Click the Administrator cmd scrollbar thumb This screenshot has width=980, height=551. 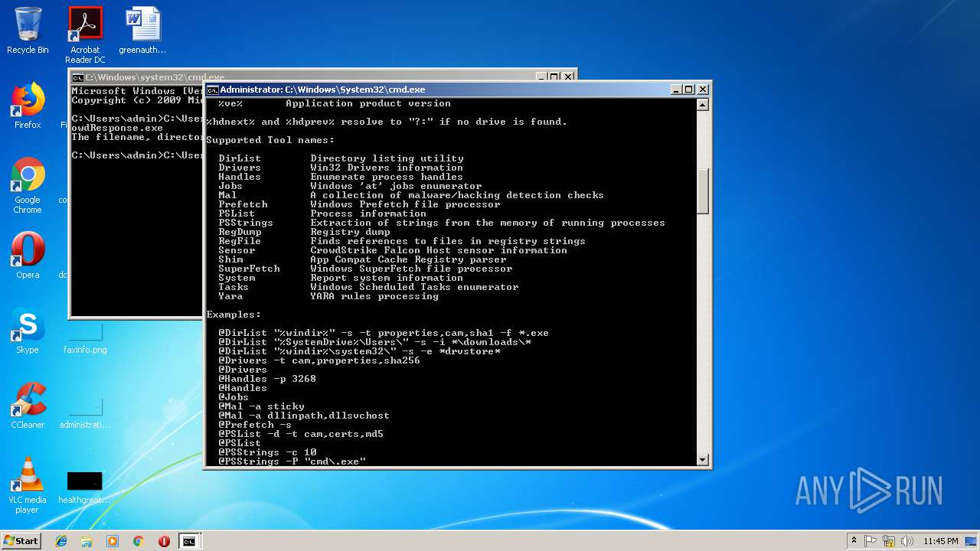[x=703, y=191]
